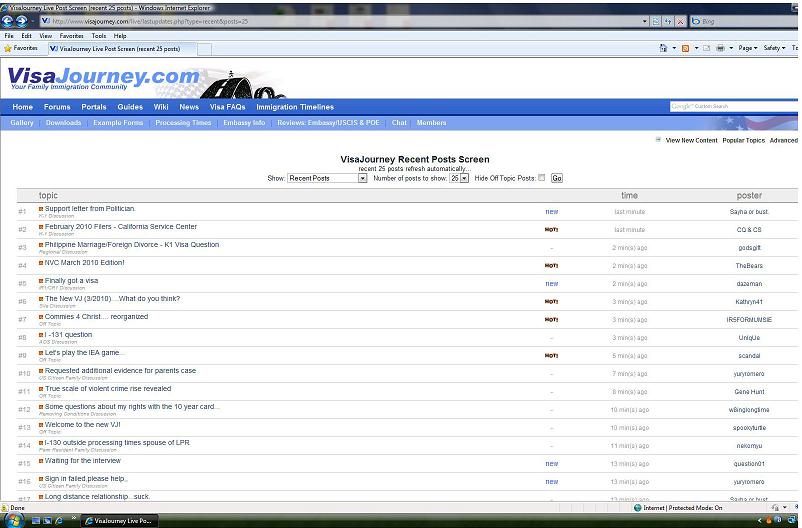This screenshot has width=802, height=528.
Task: Click the orange RSS feeds icon
Action: pyautogui.click(x=685, y=48)
